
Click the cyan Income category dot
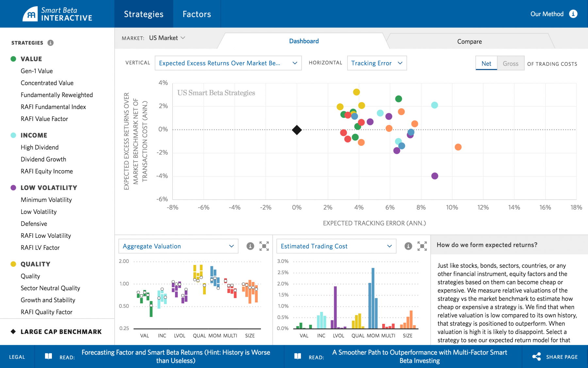(13, 135)
